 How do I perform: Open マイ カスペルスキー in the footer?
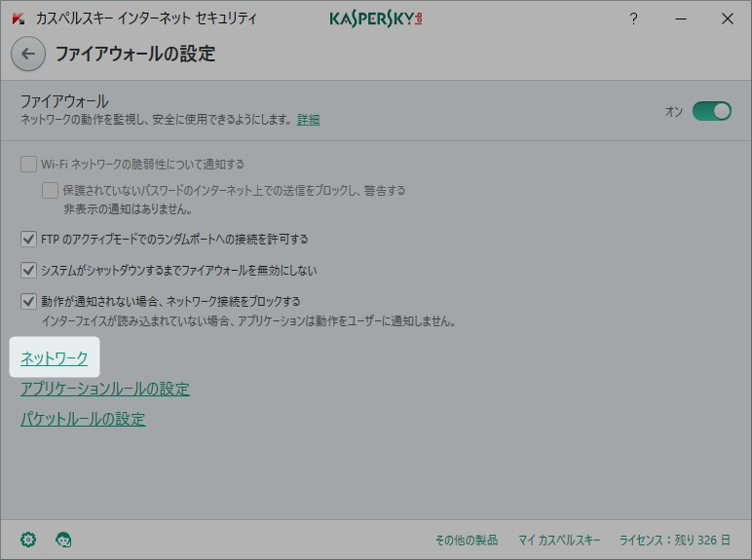(559, 540)
